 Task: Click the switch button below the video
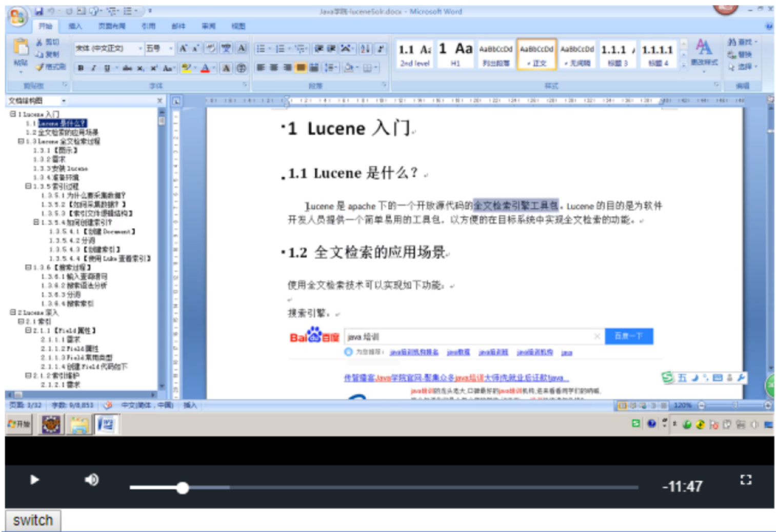[x=33, y=520]
